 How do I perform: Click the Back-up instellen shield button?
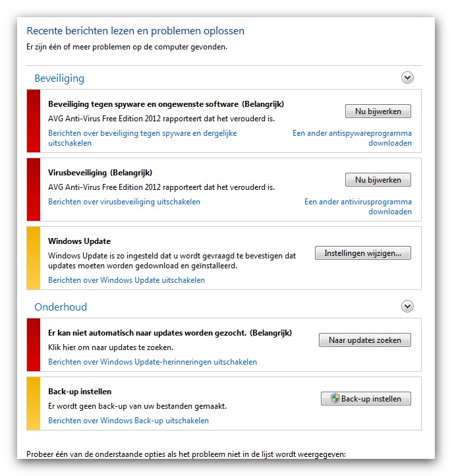click(x=366, y=399)
